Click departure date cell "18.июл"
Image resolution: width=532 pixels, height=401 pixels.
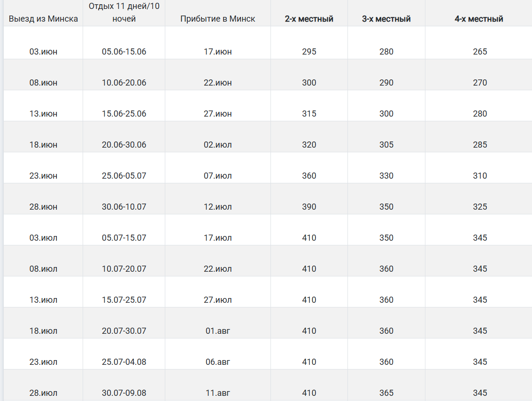point(43,331)
